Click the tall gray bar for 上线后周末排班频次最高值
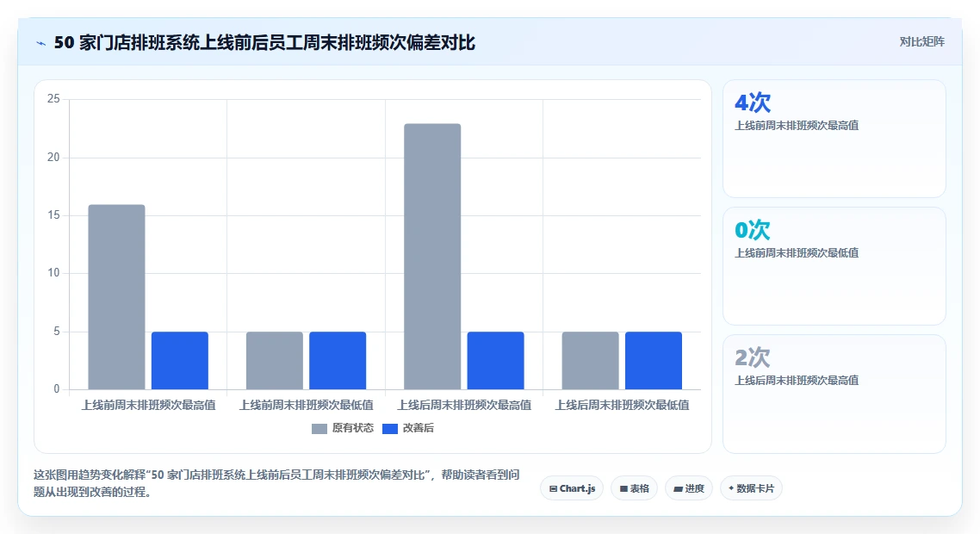This screenshot has width=980, height=534. [432, 257]
